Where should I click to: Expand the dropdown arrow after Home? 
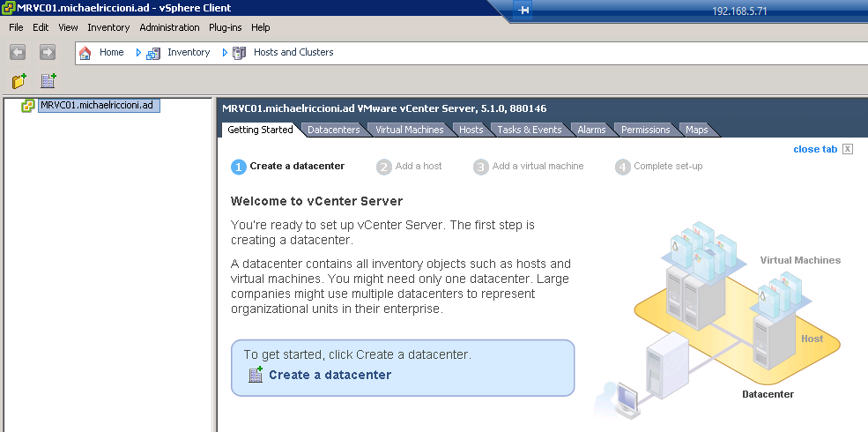[x=138, y=53]
